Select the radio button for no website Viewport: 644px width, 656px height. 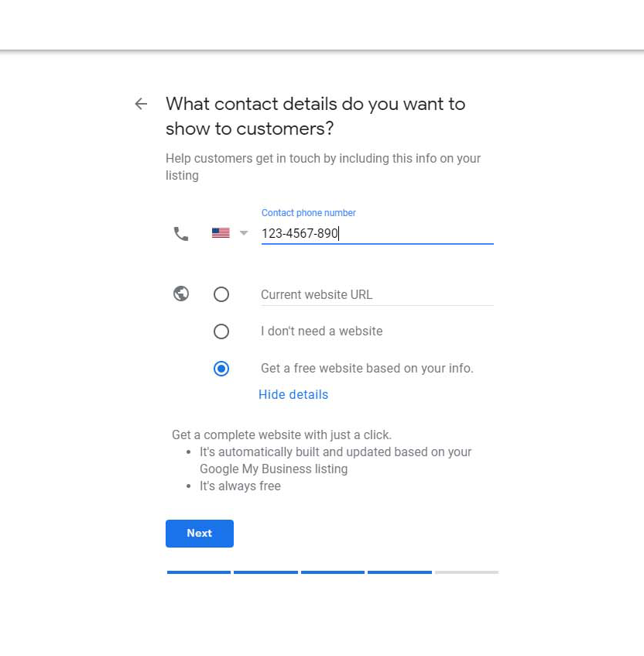[x=221, y=331]
